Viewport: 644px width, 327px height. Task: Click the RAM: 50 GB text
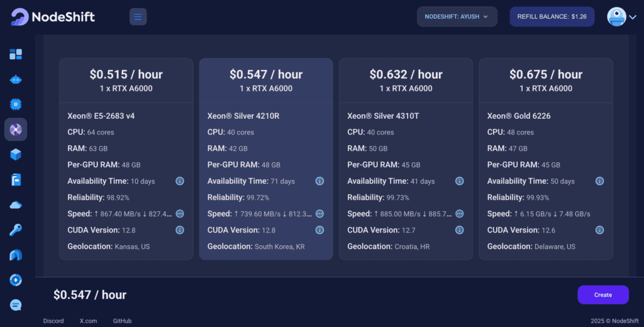(367, 148)
